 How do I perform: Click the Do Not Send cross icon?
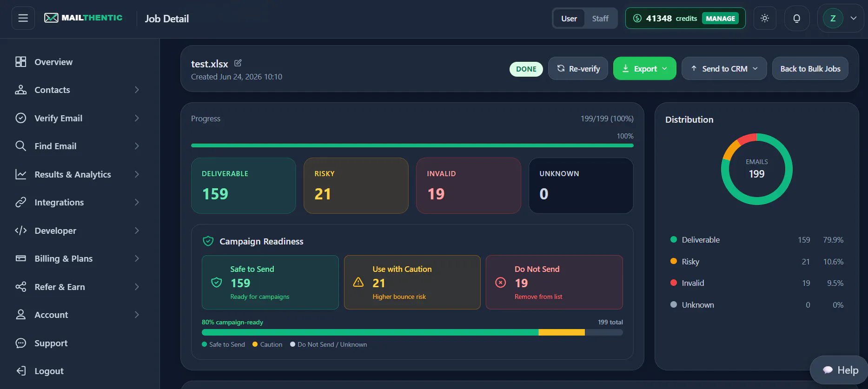[x=501, y=283]
